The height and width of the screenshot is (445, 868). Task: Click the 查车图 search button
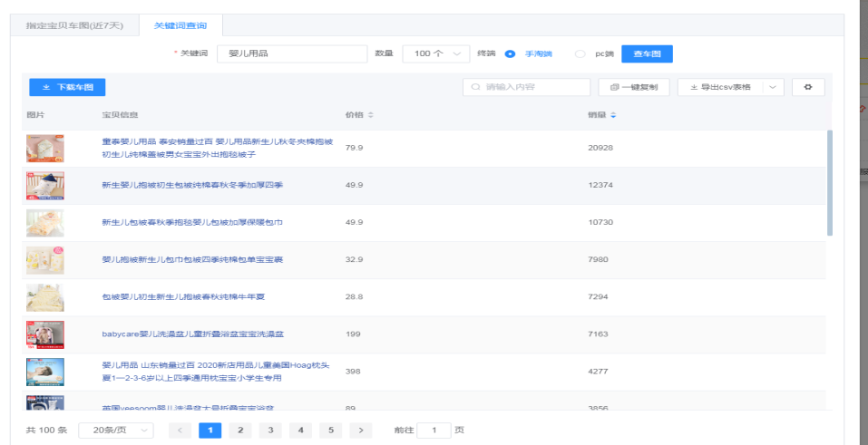tap(647, 53)
